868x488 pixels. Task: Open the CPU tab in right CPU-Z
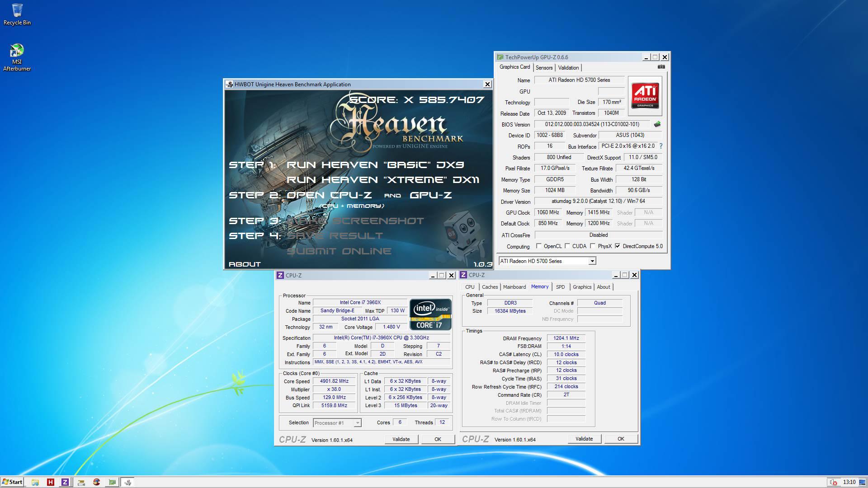470,287
